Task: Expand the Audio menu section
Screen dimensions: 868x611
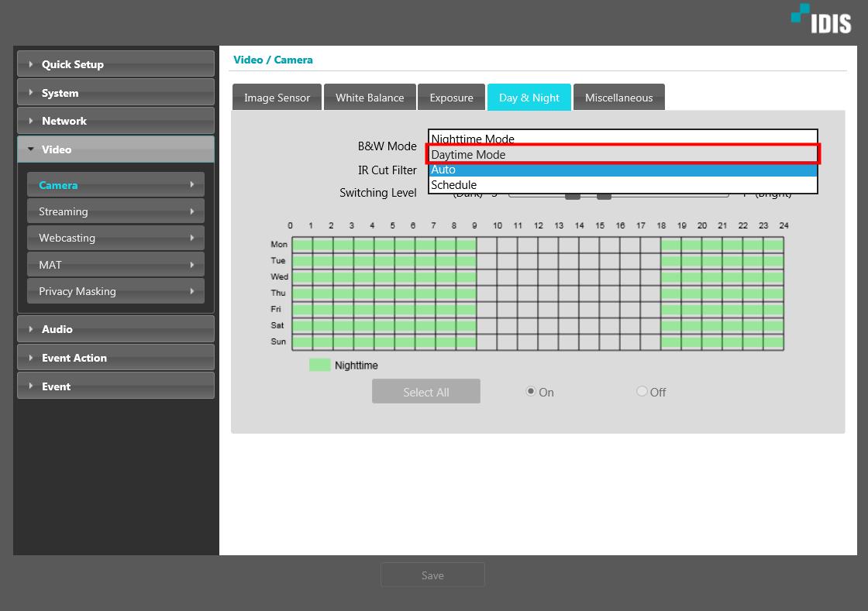Action: 115,329
